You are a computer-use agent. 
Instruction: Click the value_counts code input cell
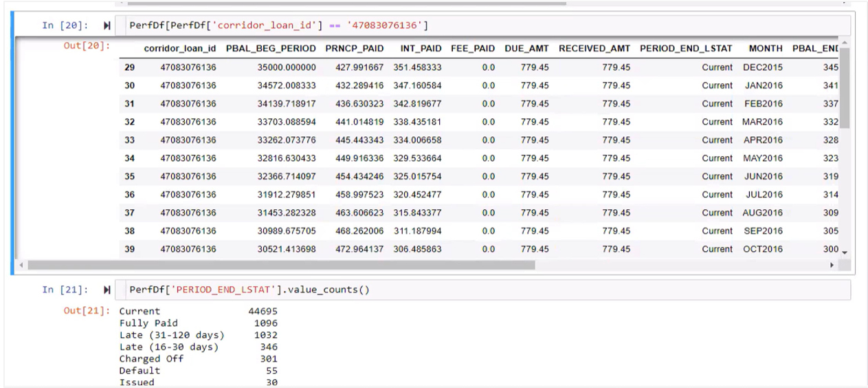pos(481,290)
